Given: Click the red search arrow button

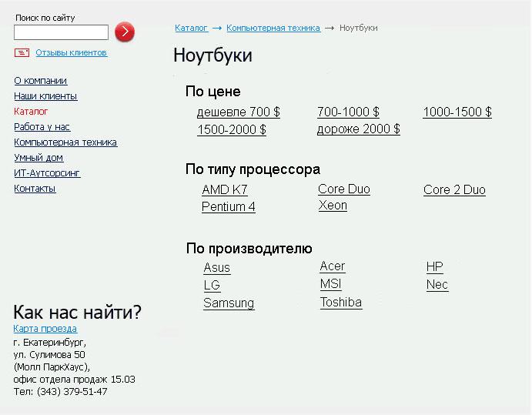Looking at the screenshot, I should click(125, 32).
